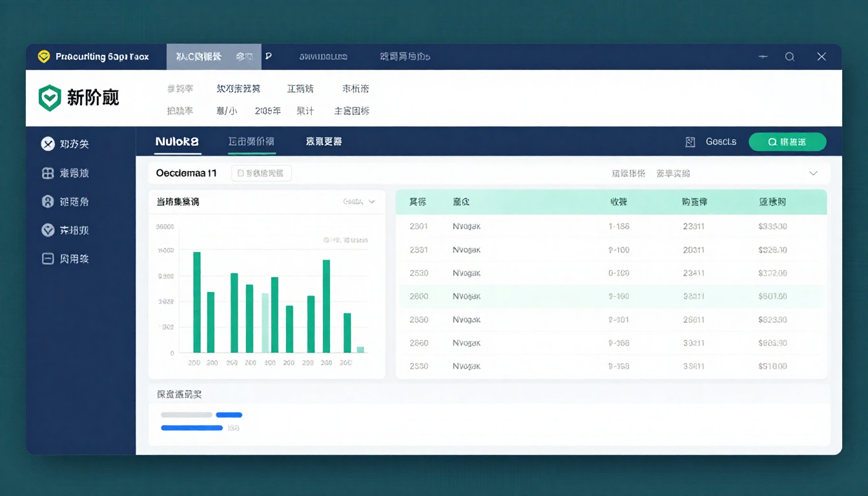Select the X-circle icon in sidebar

tap(48, 144)
